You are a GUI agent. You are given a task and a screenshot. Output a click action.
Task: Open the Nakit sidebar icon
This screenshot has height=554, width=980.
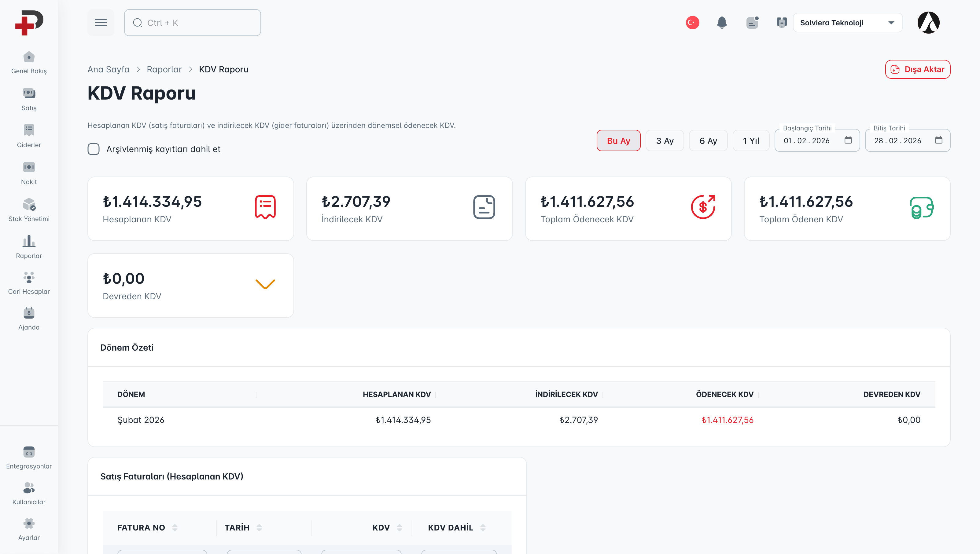[29, 167]
